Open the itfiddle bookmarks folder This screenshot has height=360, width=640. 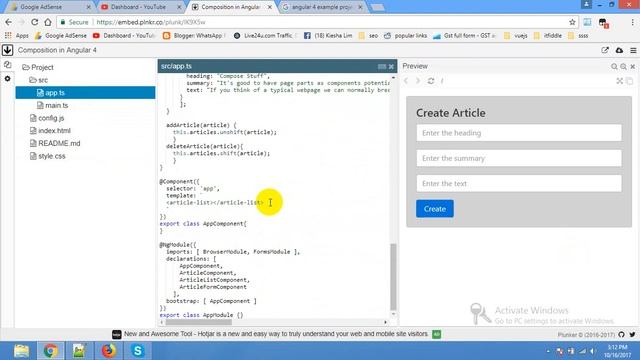pyautogui.click(x=548, y=36)
